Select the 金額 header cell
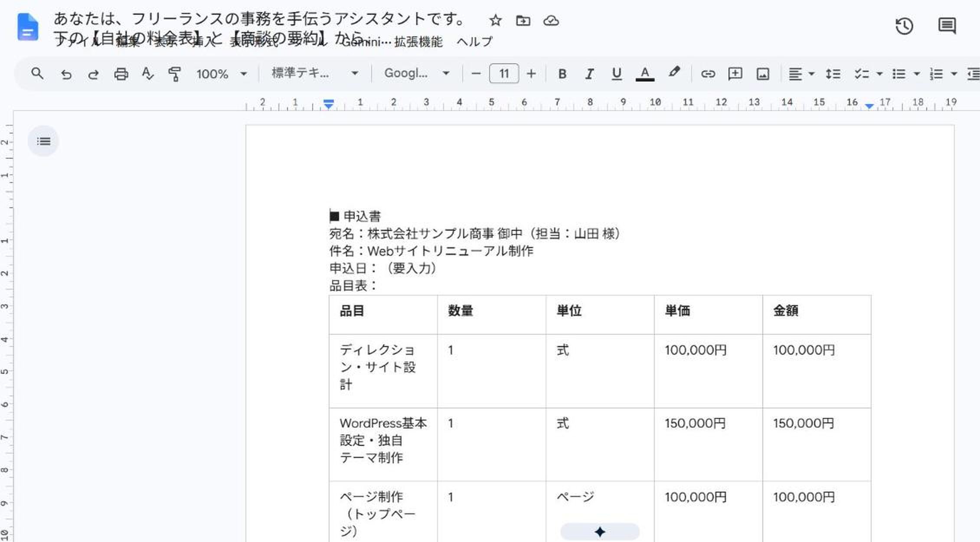Image resolution: width=980 pixels, height=542 pixels. (x=817, y=315)
